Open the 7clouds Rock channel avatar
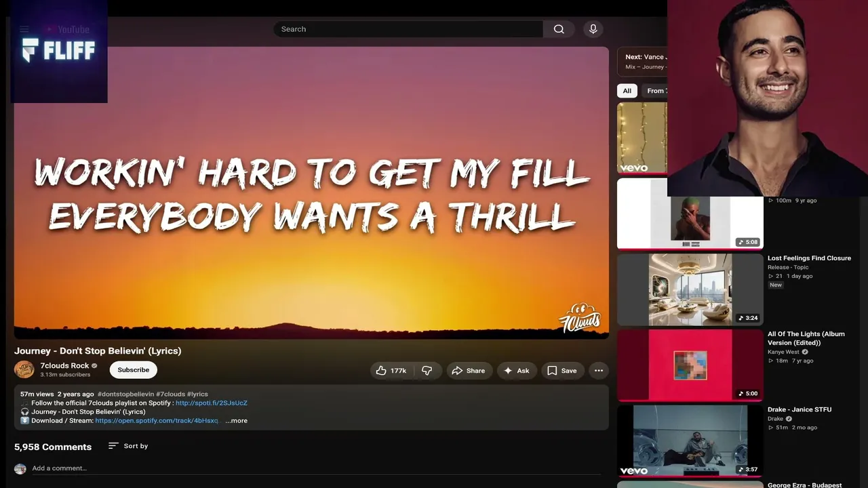 [x=24, y=369]
